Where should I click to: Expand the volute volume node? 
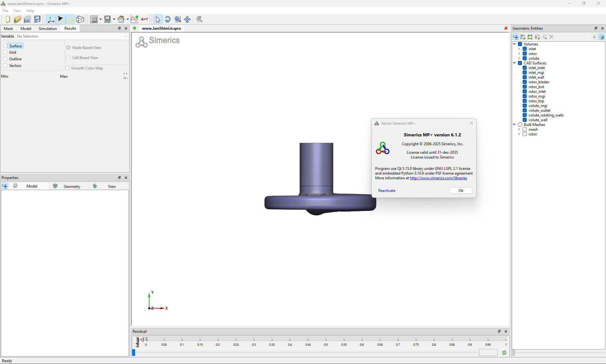[x=519, y=58]
